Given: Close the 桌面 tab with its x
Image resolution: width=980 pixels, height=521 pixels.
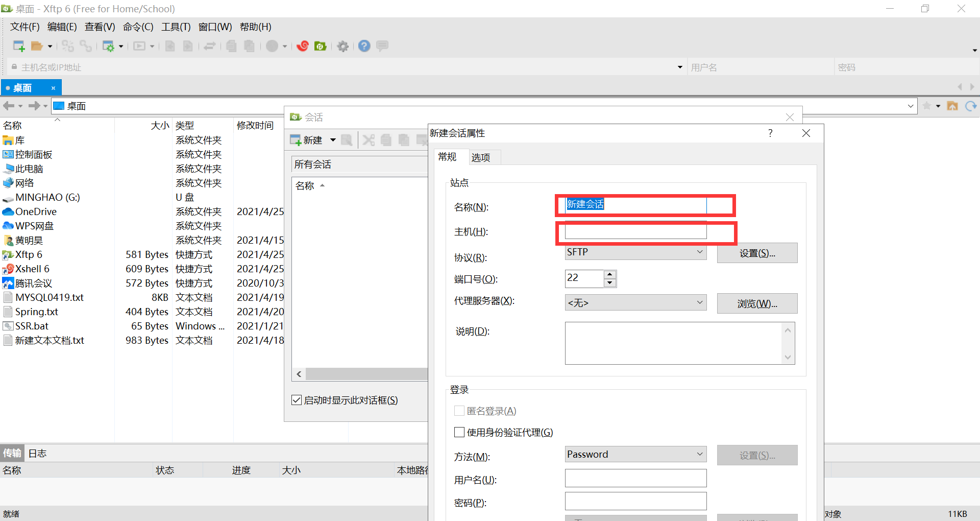Looking at the screenshot, I should 53,88.
